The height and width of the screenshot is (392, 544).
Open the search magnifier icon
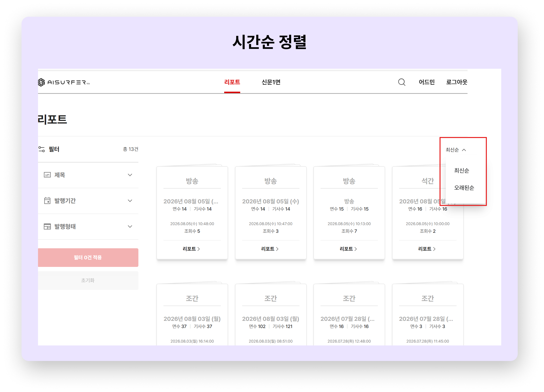click(x=402, y=82)
